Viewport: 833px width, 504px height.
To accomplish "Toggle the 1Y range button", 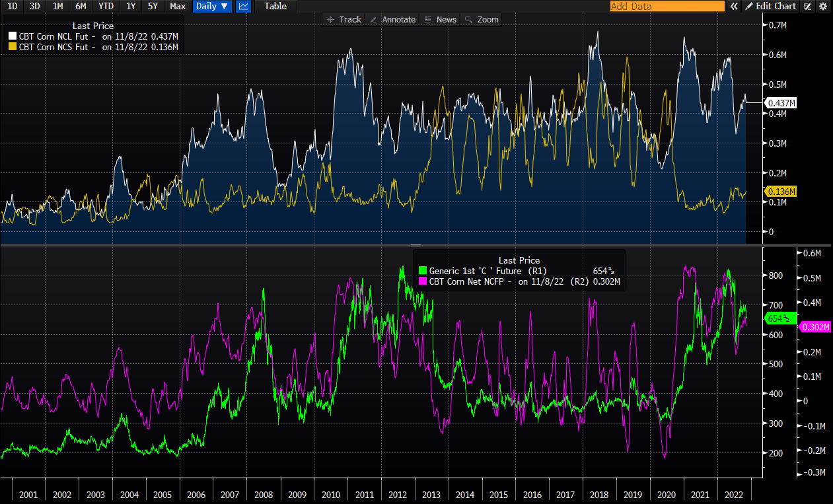I will (x=131, y=6).
